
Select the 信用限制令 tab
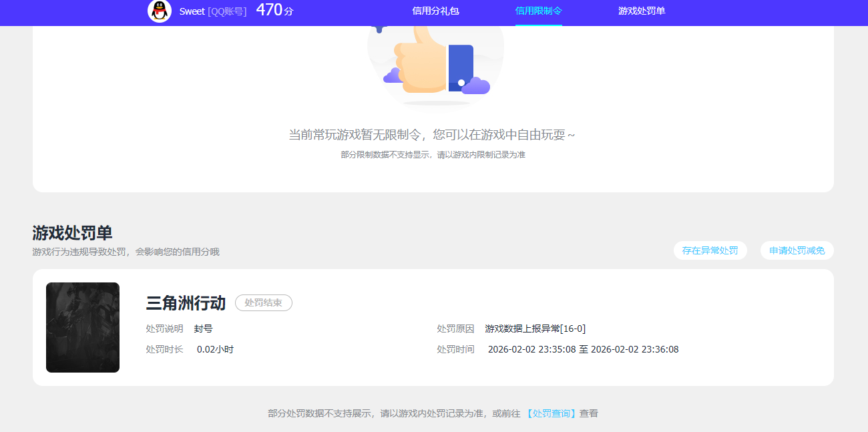(x=539, y=11)
